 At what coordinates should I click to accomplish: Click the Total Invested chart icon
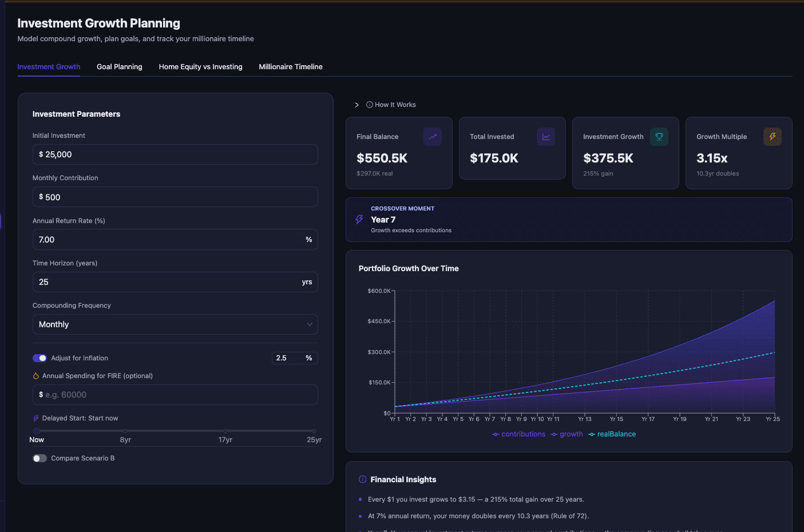pyautogui.click(x=545, y=137)
